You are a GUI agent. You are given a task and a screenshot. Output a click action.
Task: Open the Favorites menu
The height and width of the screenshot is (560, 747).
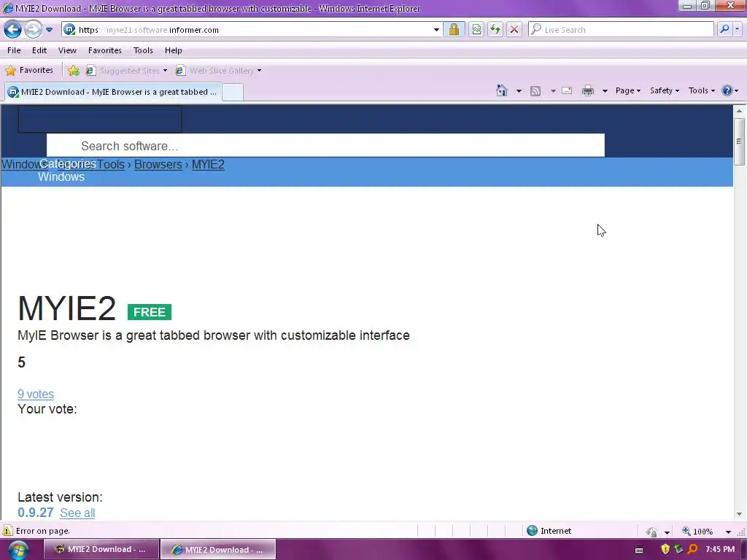click(x=105, y=50)
